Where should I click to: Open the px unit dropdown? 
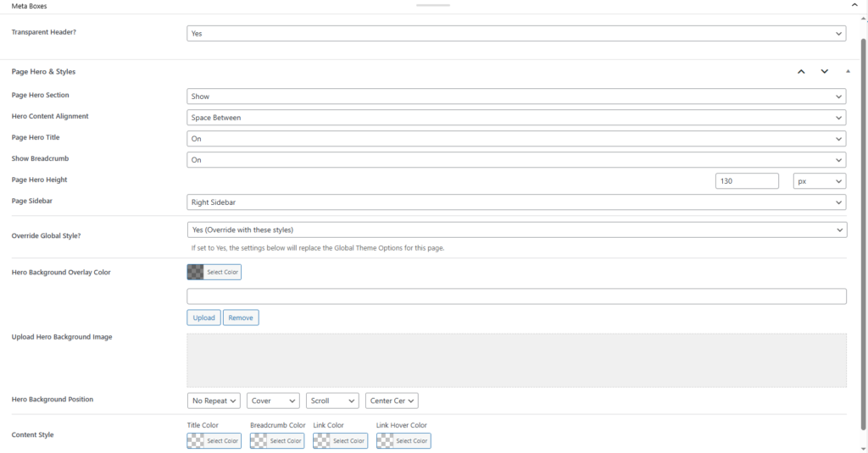click(x=819, y=181)
